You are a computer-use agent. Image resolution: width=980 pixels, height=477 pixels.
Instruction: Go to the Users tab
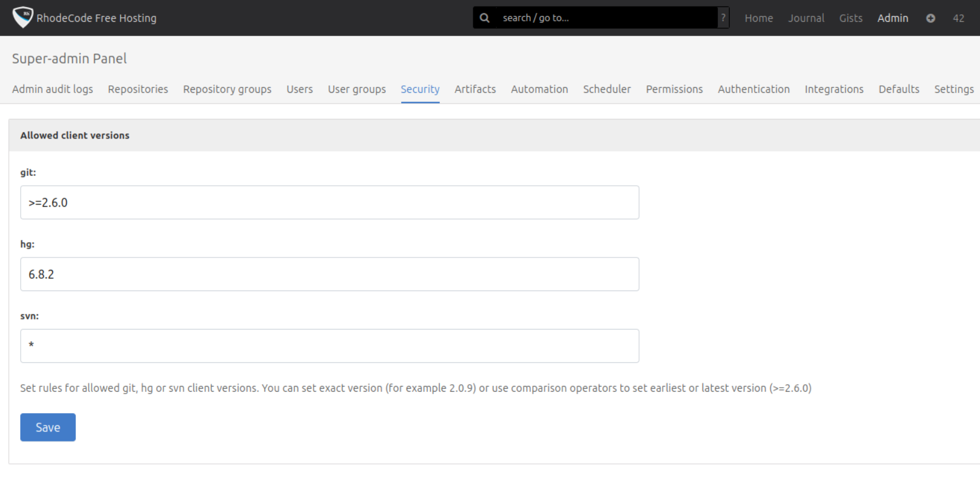[299, 89]
